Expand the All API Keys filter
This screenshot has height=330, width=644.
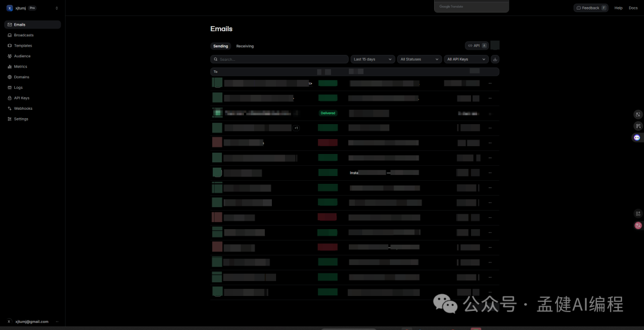466,59
